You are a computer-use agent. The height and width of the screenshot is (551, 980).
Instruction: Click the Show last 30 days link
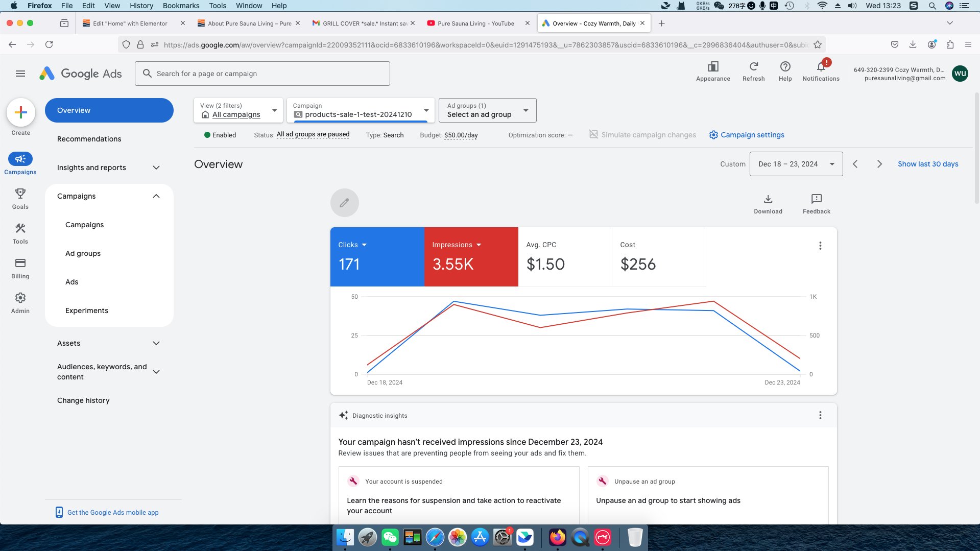point(927,164)
